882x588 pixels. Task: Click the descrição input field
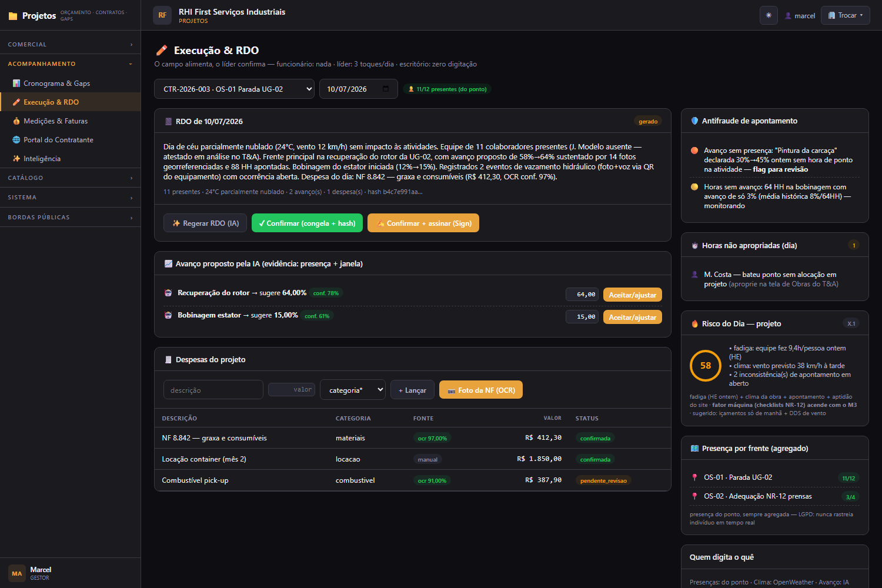click(213, 390)
